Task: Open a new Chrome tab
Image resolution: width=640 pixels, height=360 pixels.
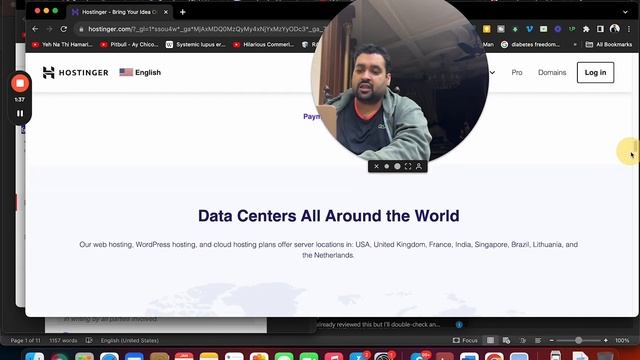Action: [x=182, y=12]
